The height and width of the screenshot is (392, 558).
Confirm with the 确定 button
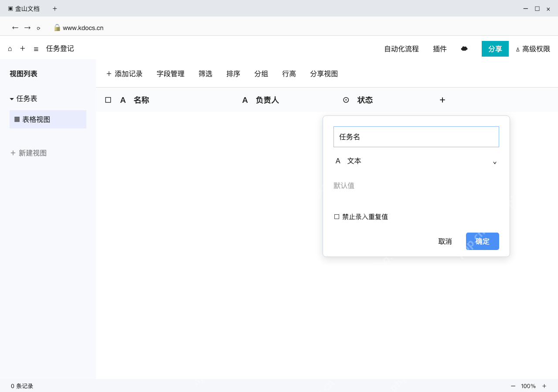[483, 241]
